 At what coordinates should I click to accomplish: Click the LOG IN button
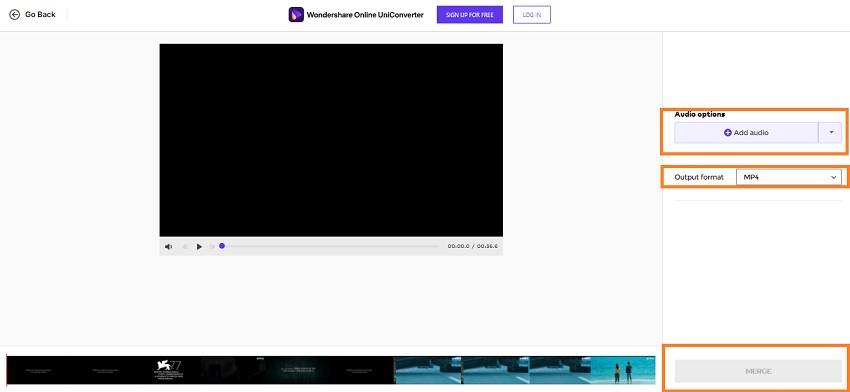(532, 15)
